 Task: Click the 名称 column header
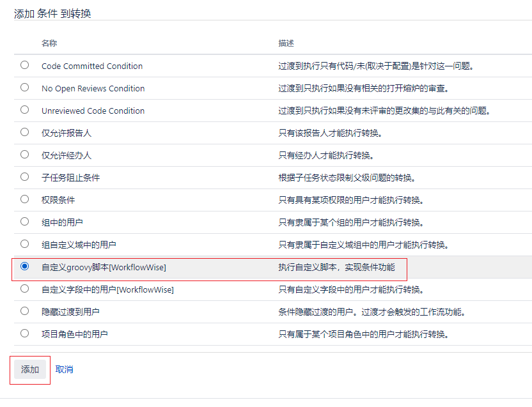click(49, 43)
